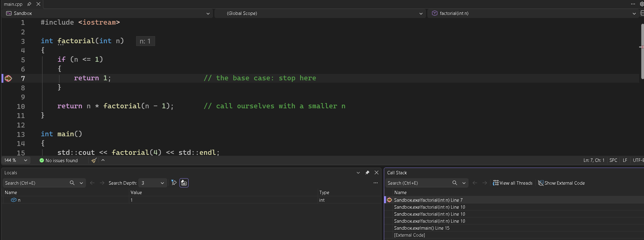Expand the code cleanup caret arrow
The width and height of the screenshot is (644, 240).
103,160
